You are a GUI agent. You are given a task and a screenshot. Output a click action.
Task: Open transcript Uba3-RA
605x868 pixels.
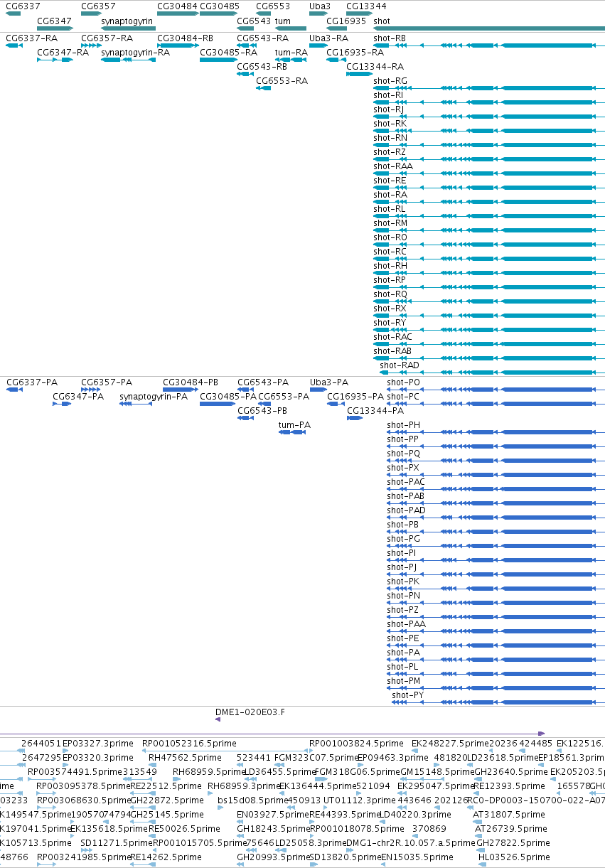click(329, 38)
